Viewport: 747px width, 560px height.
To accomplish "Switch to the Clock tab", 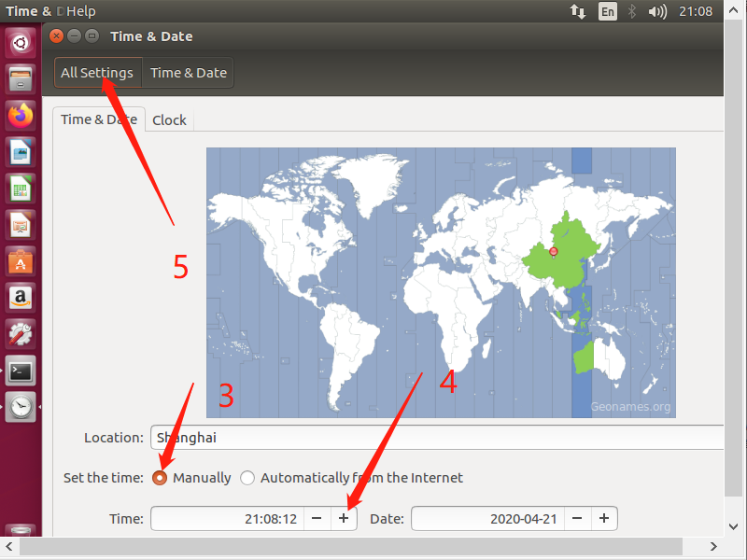I will [169, 119].
